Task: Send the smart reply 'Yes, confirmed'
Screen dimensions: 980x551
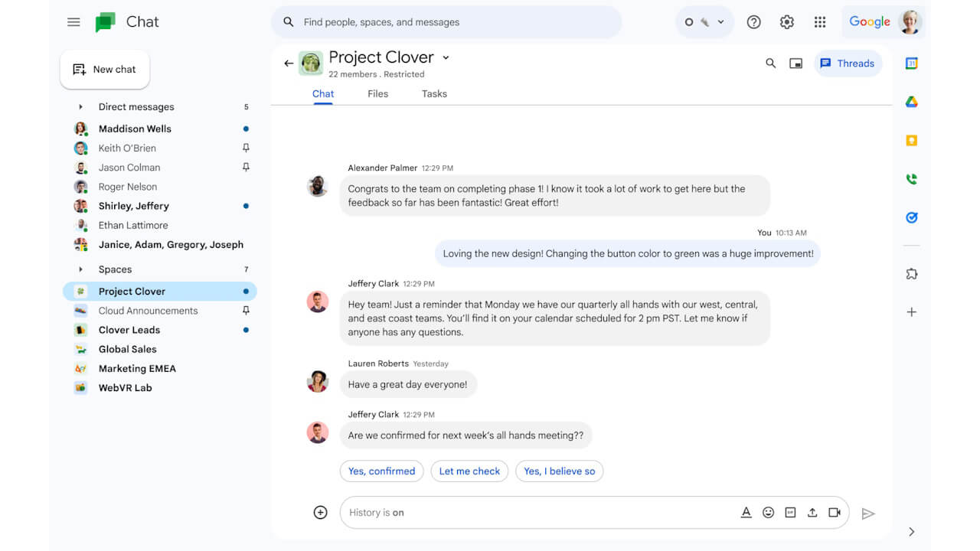Action: click(x=381, y=471)
